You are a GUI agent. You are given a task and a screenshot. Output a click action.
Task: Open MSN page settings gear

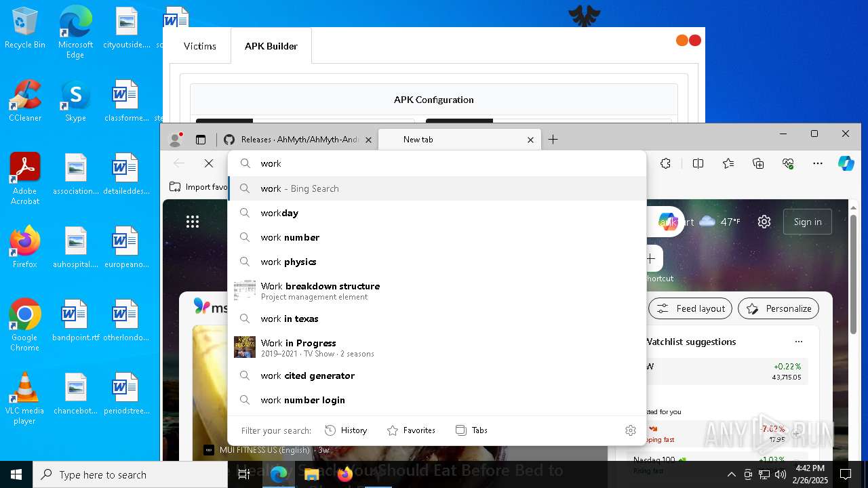(x=764, y=222)
